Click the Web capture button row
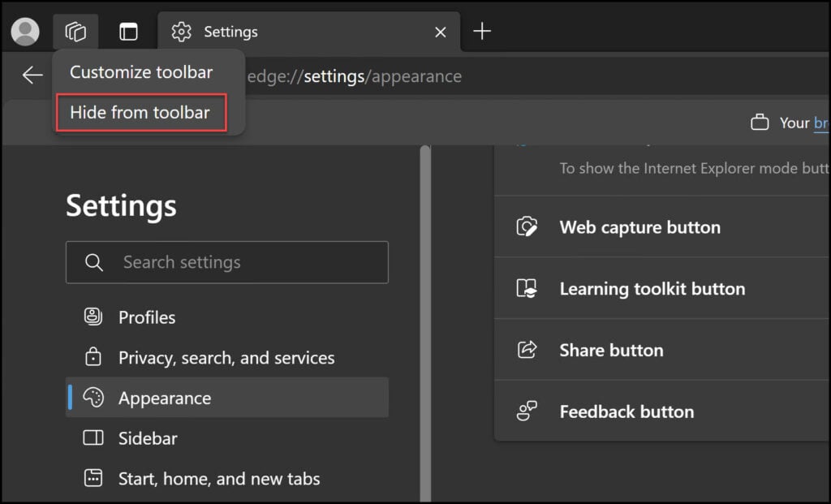The image size is (831, 504). click(x=662, y=226)
